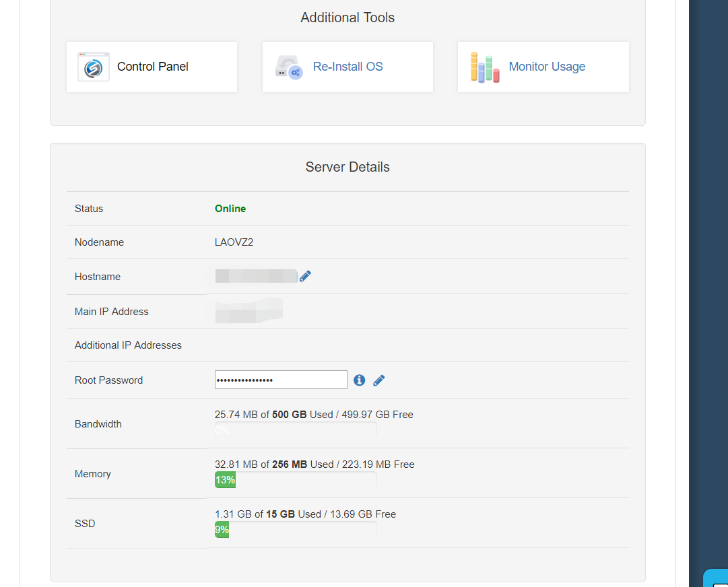Click the SSD 9% progress bar
The height and width of the screenshot is (587, 728).
pyautogui.click(x=296, y=530)
